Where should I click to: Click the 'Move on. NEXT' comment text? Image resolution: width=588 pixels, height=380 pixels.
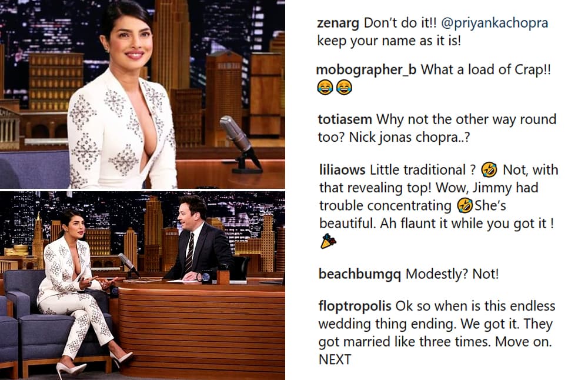coord(435,351)
